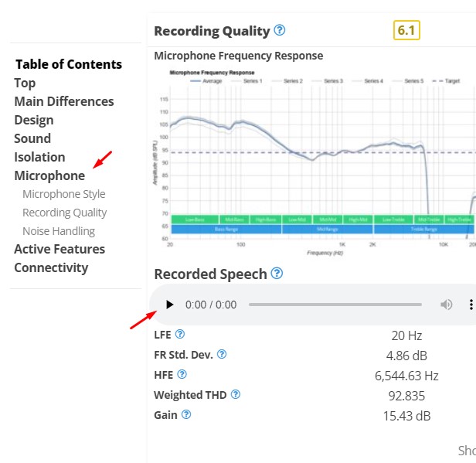The height and width of the screenshot is (463, 476).
Task: Jump to Top in Table of Contents
Action: (x=25, y=83)
